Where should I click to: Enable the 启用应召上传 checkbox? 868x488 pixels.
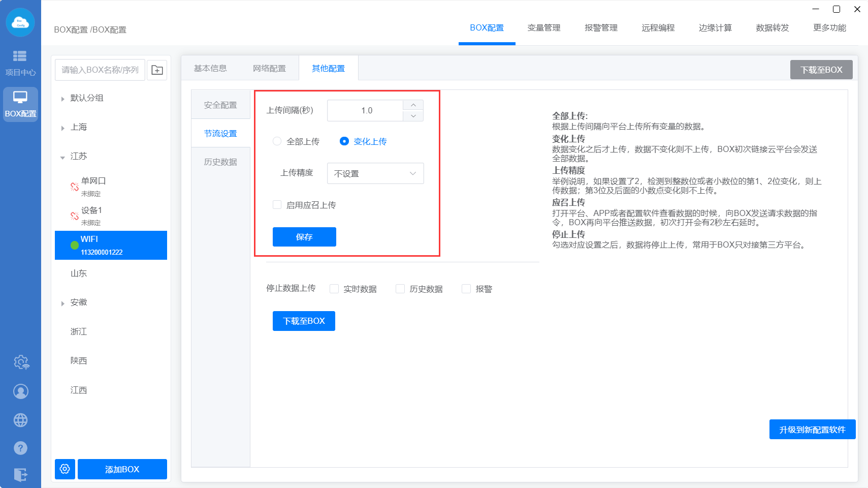pos(277,205)
